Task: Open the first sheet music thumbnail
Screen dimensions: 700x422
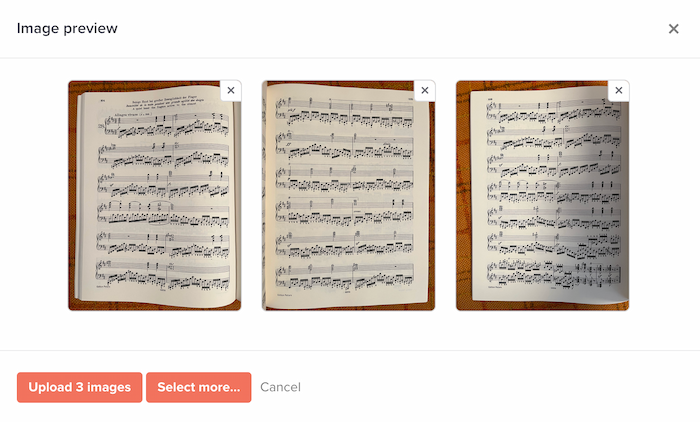Action: click(154, 196)
